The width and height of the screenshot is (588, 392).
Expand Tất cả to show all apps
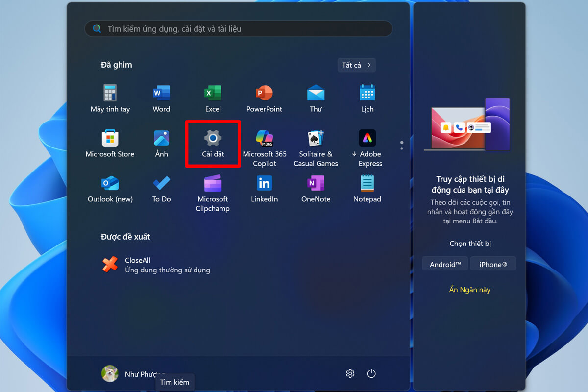[x=356, y=65]
